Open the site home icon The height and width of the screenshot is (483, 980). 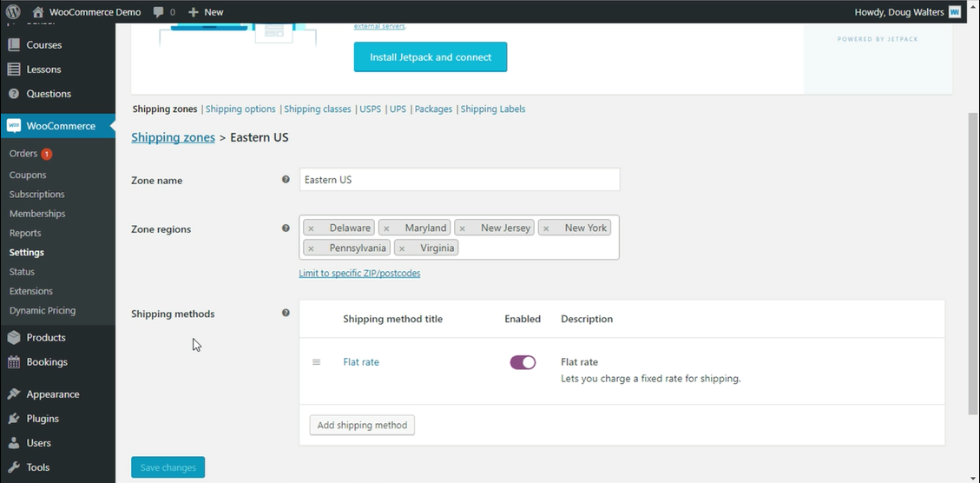[38, 12]
